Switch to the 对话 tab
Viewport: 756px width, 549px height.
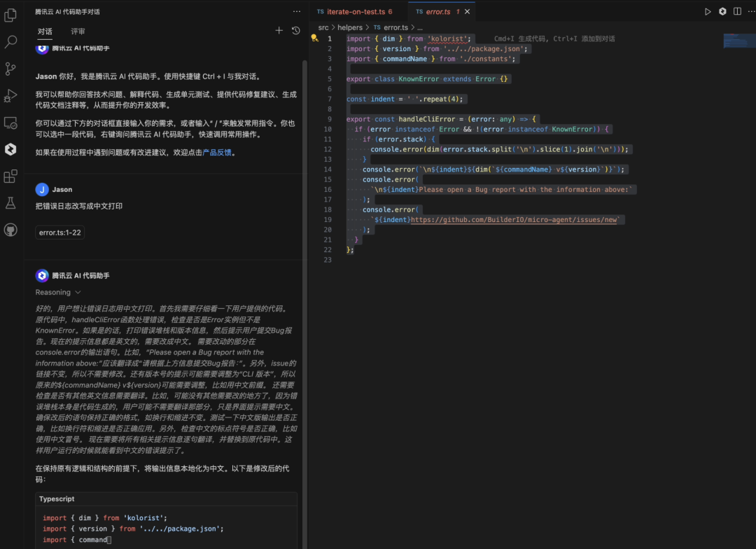(x=45, y=32)
